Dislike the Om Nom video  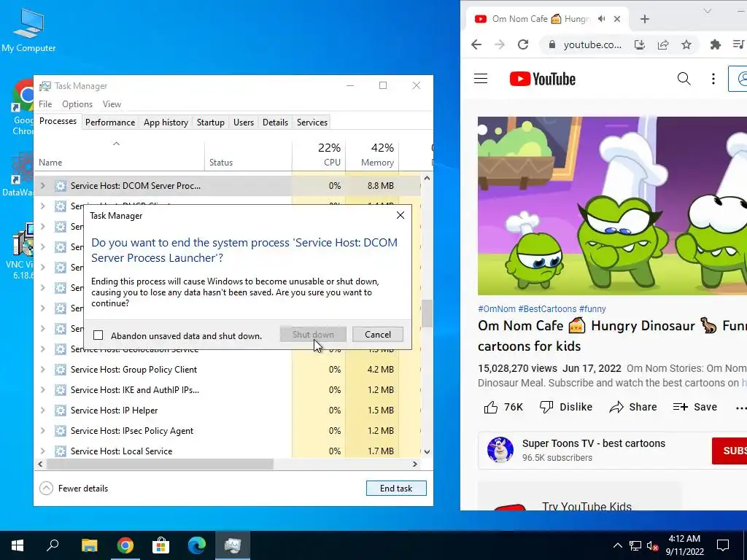click(x=566, y=407)
